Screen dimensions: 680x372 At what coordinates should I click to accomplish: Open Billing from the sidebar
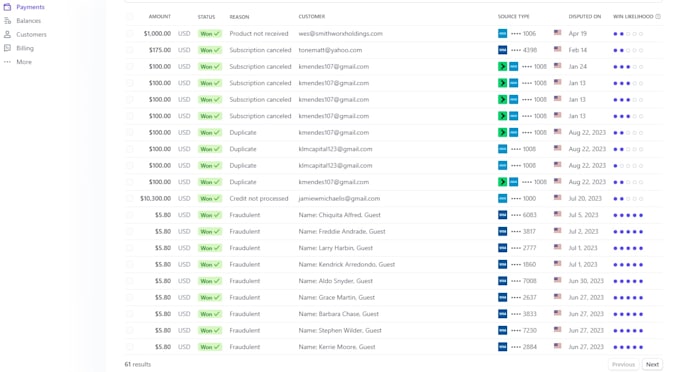[x=25, y=48]
